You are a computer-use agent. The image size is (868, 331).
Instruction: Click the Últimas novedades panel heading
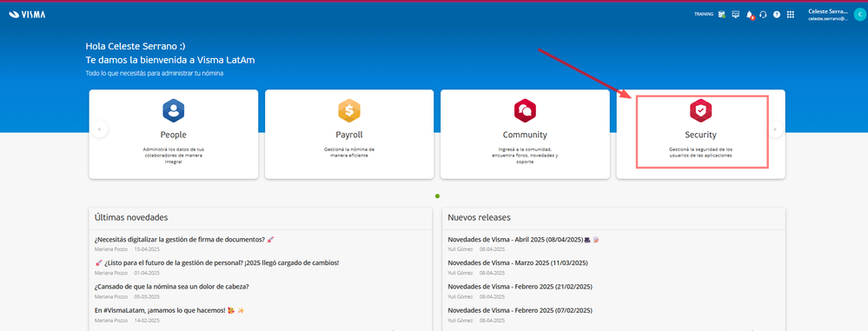[131, 217]
